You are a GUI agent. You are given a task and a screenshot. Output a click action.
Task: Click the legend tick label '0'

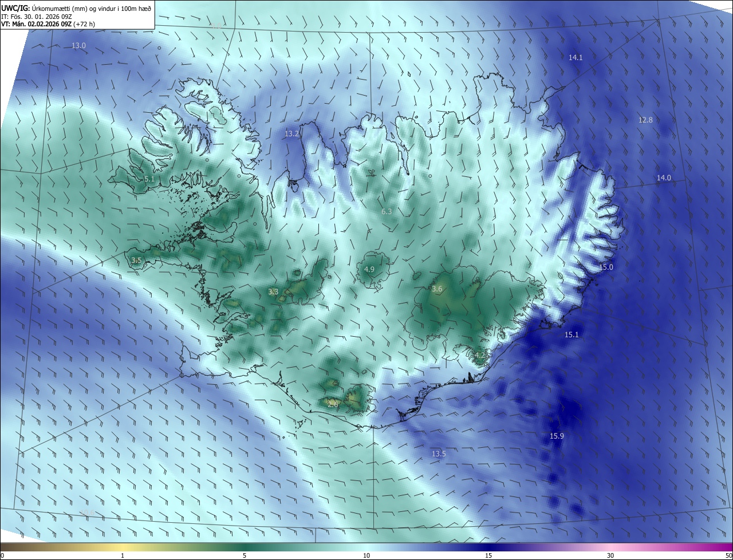pos(2,555)
